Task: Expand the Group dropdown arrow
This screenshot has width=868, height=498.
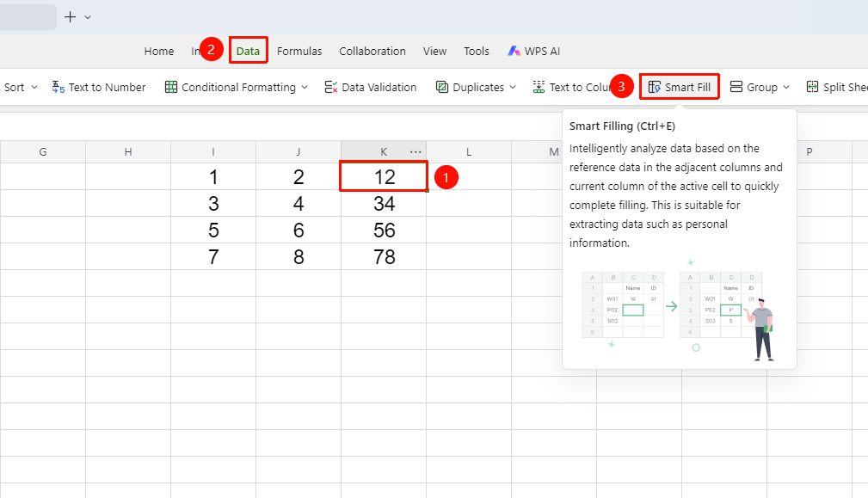Action: click(786, 88)
